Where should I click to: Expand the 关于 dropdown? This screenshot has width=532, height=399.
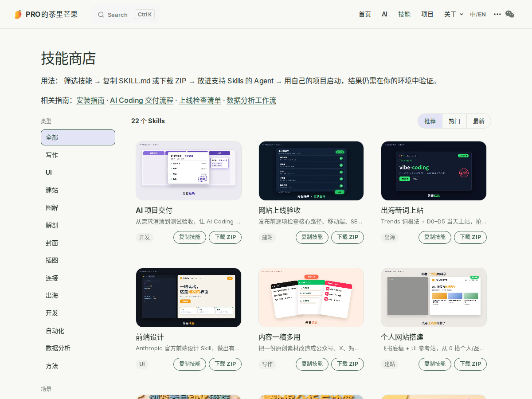(454, 14)
